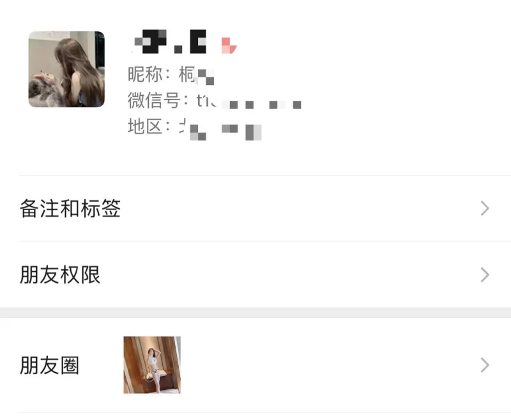This screenshot has width=511, height=420.
Task: Select the pixelated WeChat ID value
Action: (248, 102)
